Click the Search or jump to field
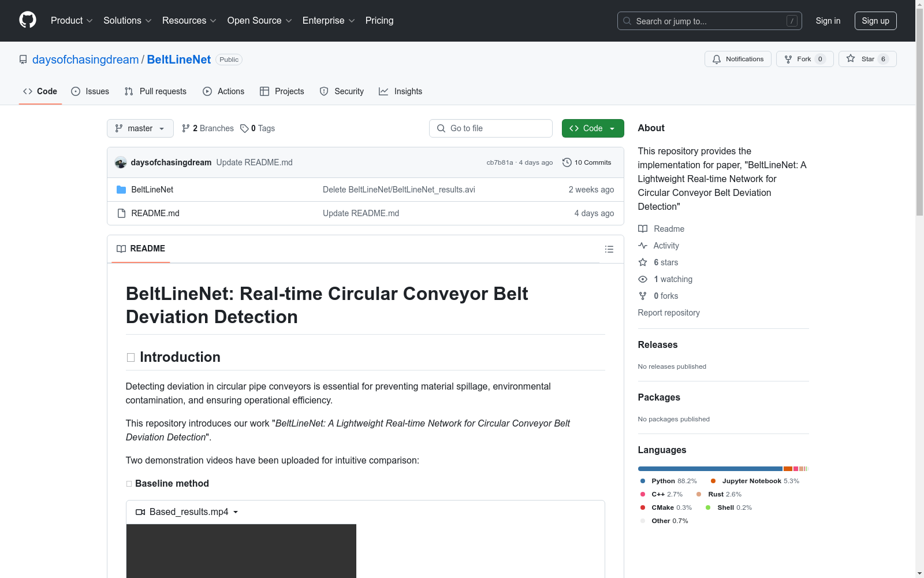 tap(710, 21)
